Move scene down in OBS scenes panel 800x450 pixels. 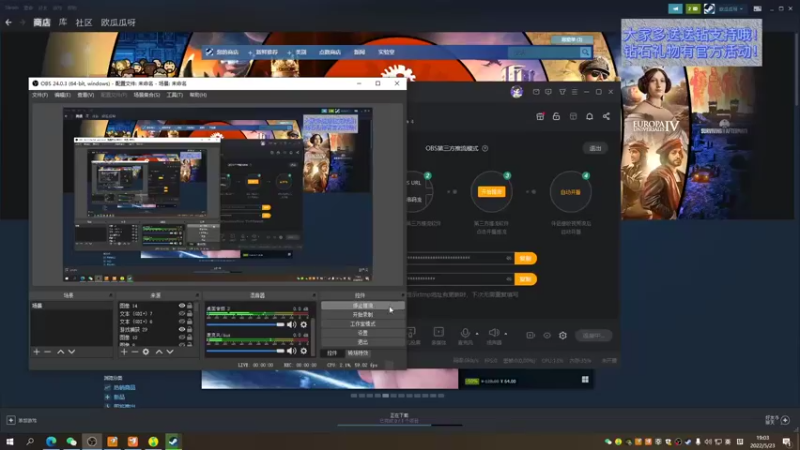click(x=71, y=352)
